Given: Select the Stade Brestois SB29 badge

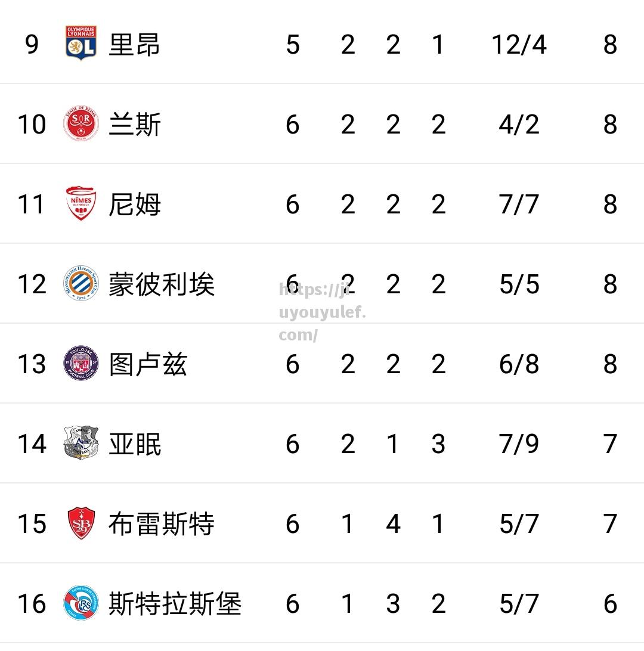Looking at the screenshot, I should pos(81,523).
